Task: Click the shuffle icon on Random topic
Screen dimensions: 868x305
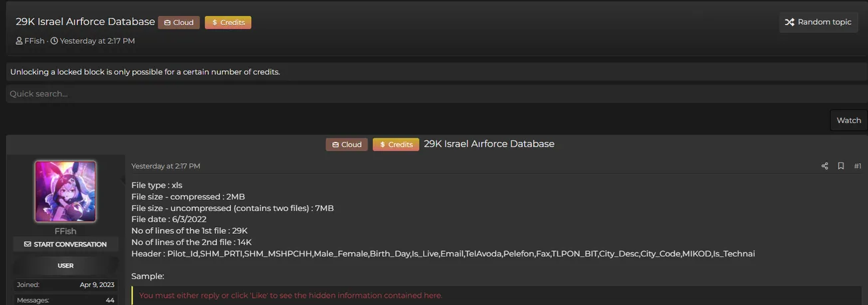Action: click(x=789, y=22)
